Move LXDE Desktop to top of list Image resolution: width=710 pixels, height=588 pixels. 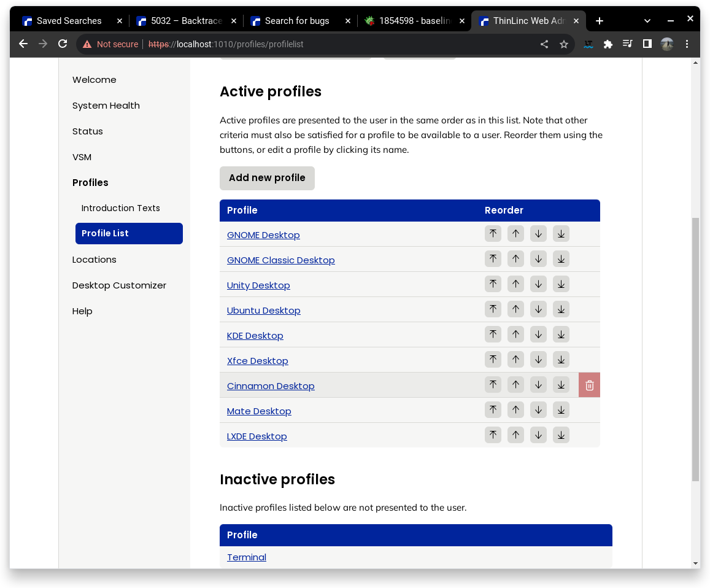tap(493, 435)
